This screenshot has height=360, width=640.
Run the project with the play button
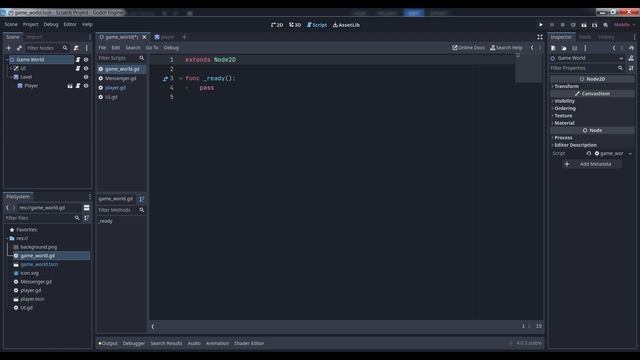(x=541, y=25)
